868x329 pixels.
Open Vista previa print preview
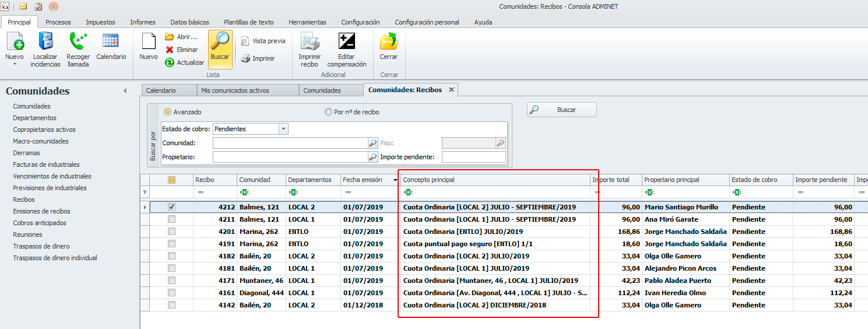pyautogui.click(x=263, y=41)
